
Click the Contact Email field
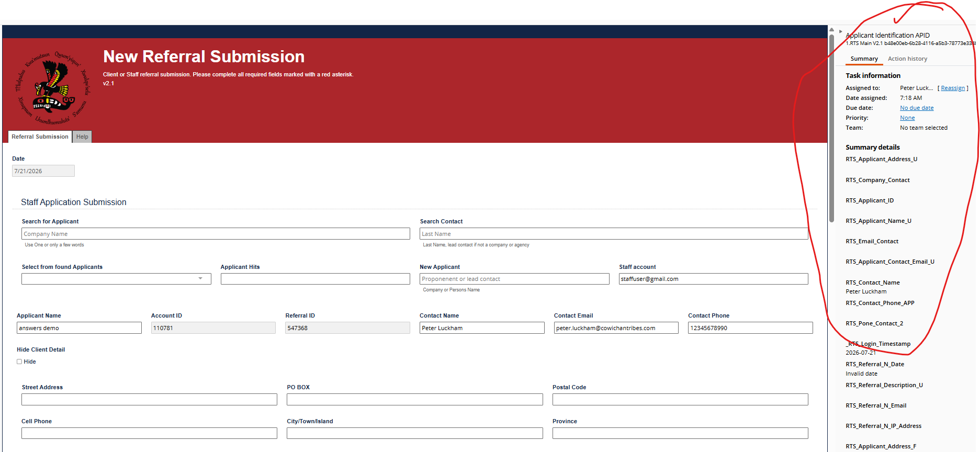coord(616,328)
